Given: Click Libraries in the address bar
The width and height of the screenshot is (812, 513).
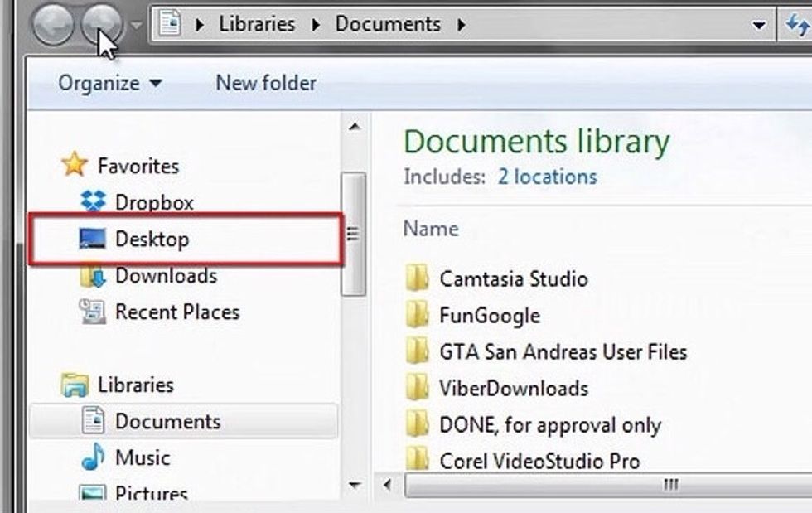Looking at the screenshot, I should tap(257, 24).
